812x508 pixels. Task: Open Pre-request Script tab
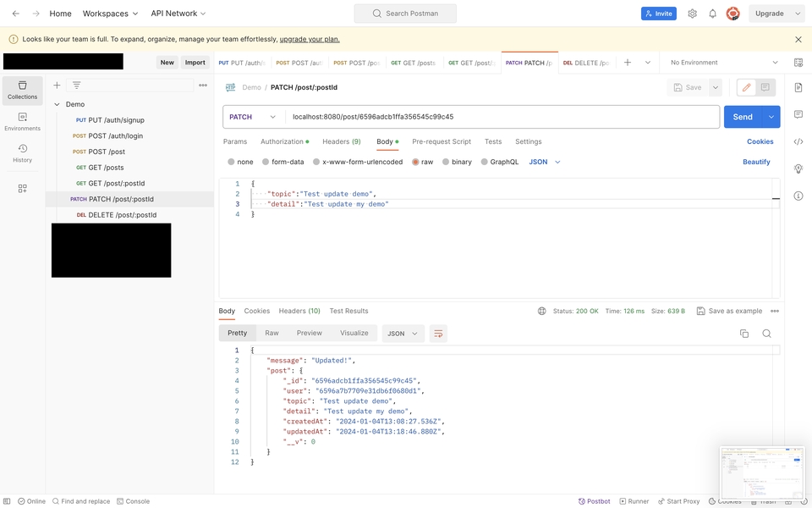(442, 141)
